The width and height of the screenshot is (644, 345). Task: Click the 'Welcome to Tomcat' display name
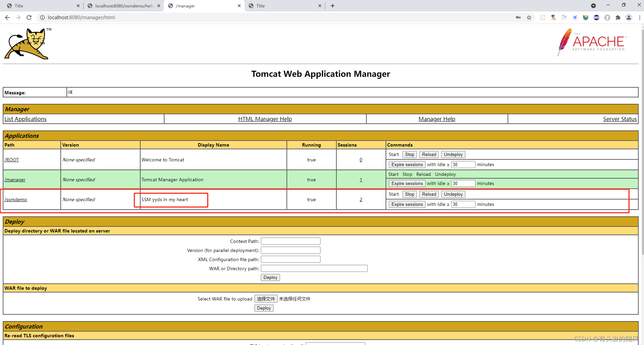163,160
